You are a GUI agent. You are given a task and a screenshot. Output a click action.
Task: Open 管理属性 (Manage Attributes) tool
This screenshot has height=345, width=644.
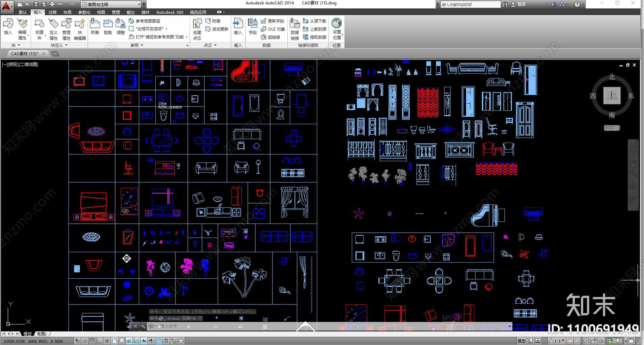[66, 29]
